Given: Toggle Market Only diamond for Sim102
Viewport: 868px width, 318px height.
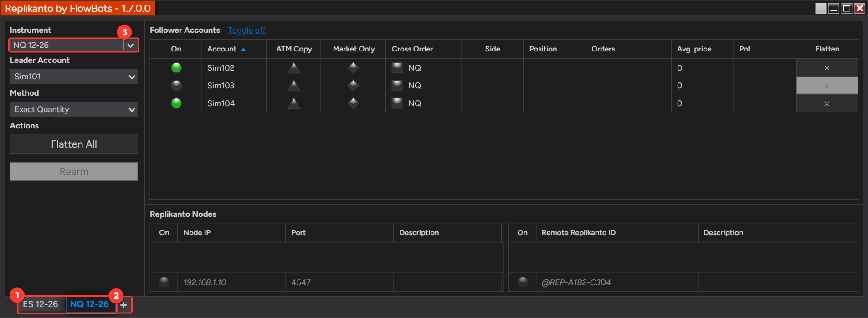Looking at the screenshot, I should 353,68.
